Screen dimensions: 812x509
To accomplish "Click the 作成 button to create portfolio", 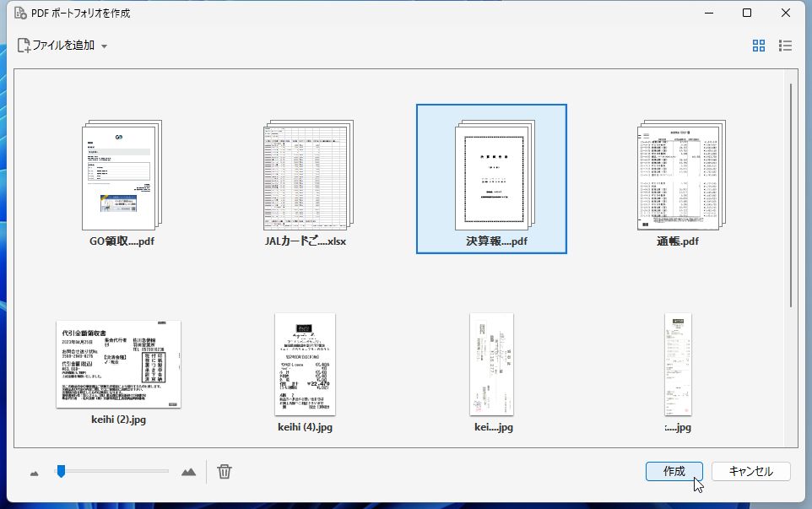I will pos(674,472).
